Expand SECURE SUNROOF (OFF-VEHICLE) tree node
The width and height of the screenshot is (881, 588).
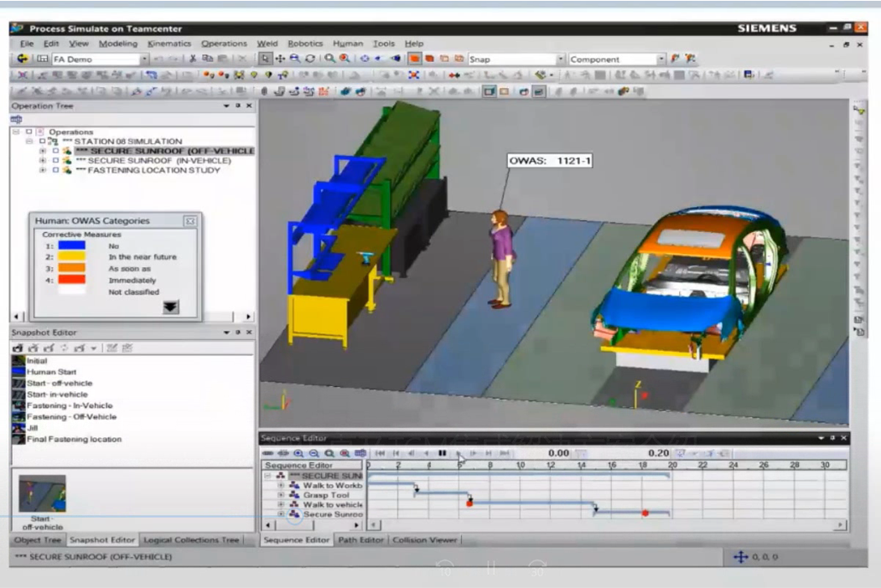42,151
